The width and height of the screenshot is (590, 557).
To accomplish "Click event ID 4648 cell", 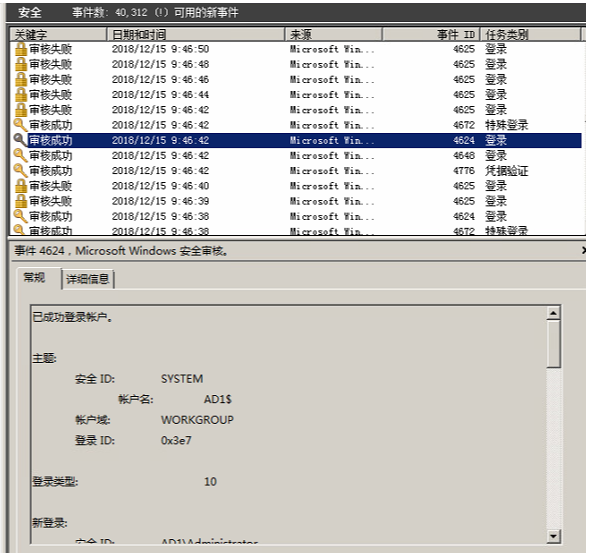I will point(464,155).
